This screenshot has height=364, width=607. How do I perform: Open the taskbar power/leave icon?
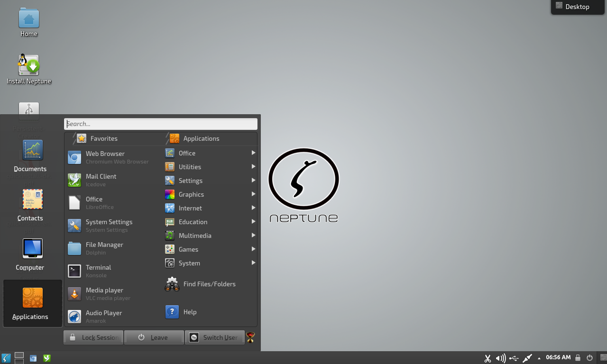(x=589, y=358)
